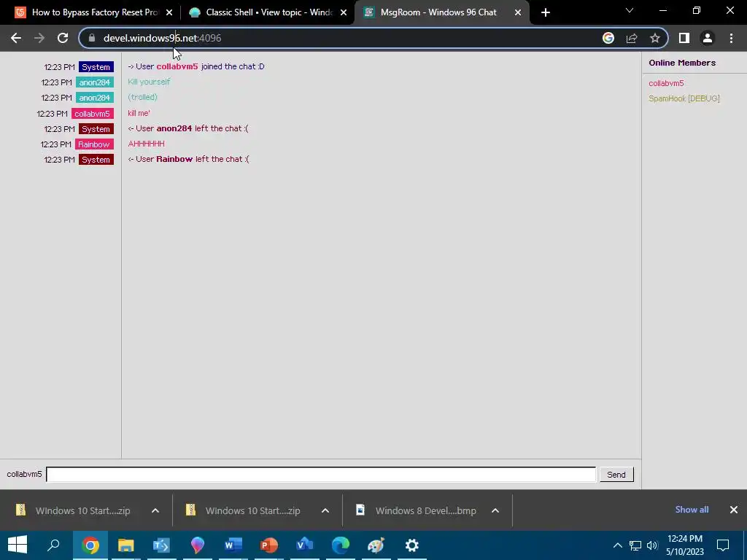Select collabvm5 in Online Members

pos(666,83)
